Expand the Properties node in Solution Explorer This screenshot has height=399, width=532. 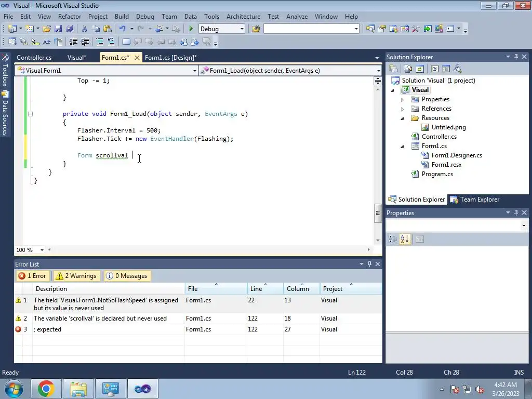[x=403, y=100]
